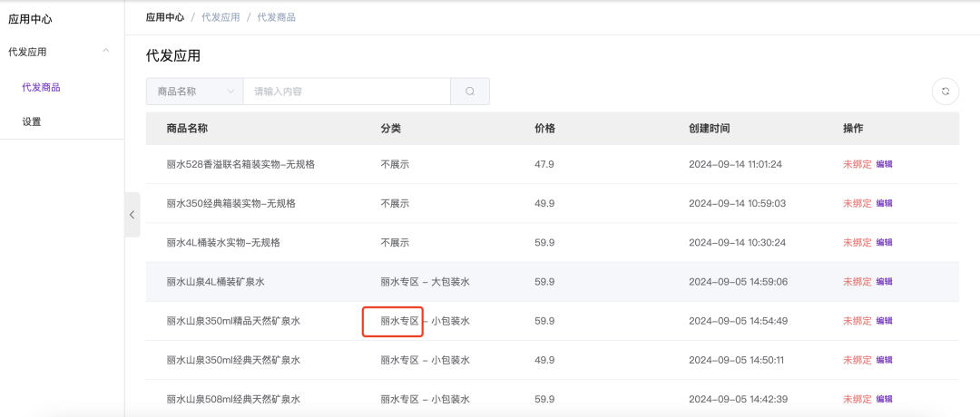The width and height of the screenshot is (980, 417).
Task: Click 未绑定 for 丽水山泉350ml精品天然矿泉水
Action: pyautogui.click(x=857, y=321)
